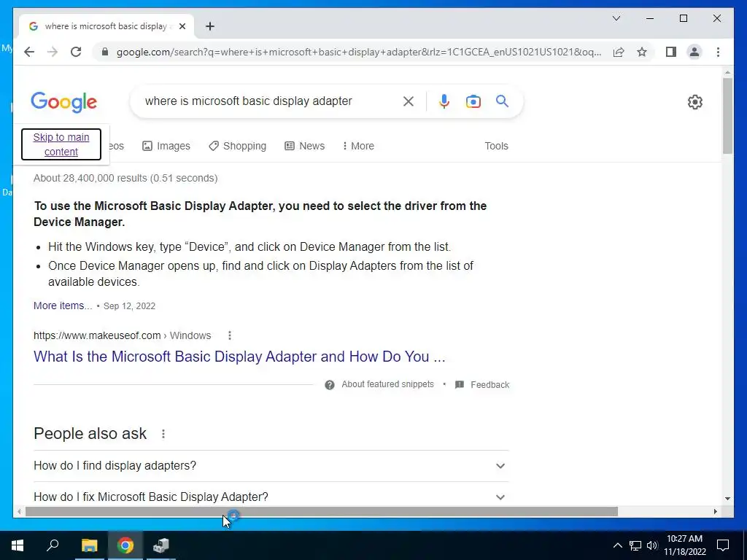This screenshot has width=747, height=560.
Task: Open the makeuseof result title link
Action: pos(239,356)
